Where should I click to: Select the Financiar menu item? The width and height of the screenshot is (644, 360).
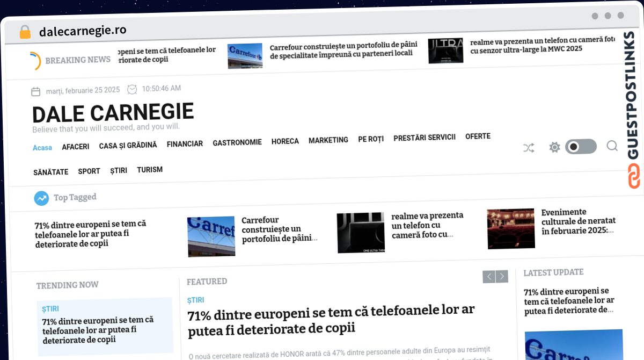coord(185,144)
